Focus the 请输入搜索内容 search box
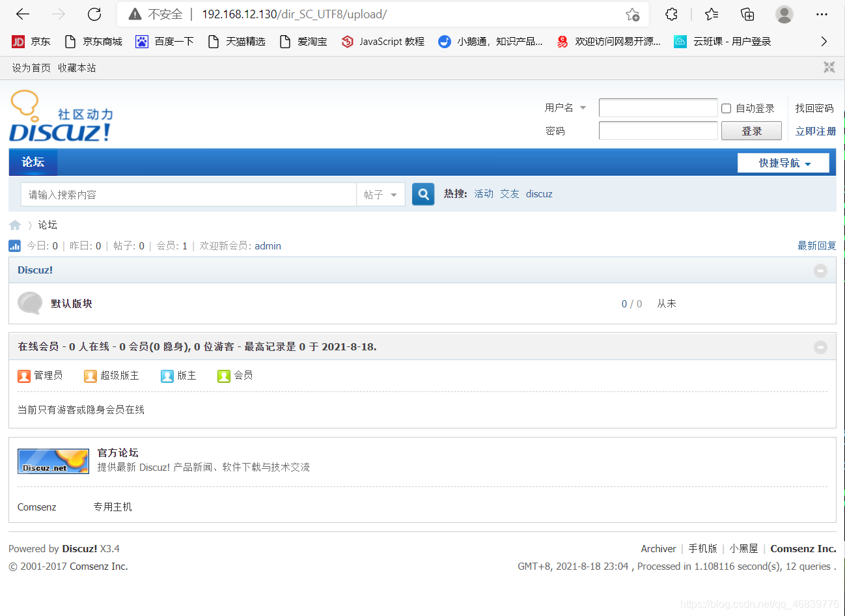 [x=189, y=195]
